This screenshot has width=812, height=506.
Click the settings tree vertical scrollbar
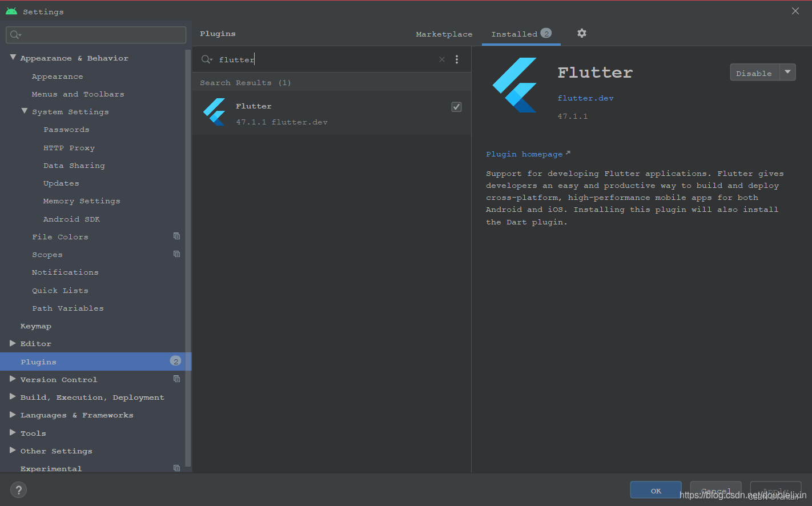[188, 257]
